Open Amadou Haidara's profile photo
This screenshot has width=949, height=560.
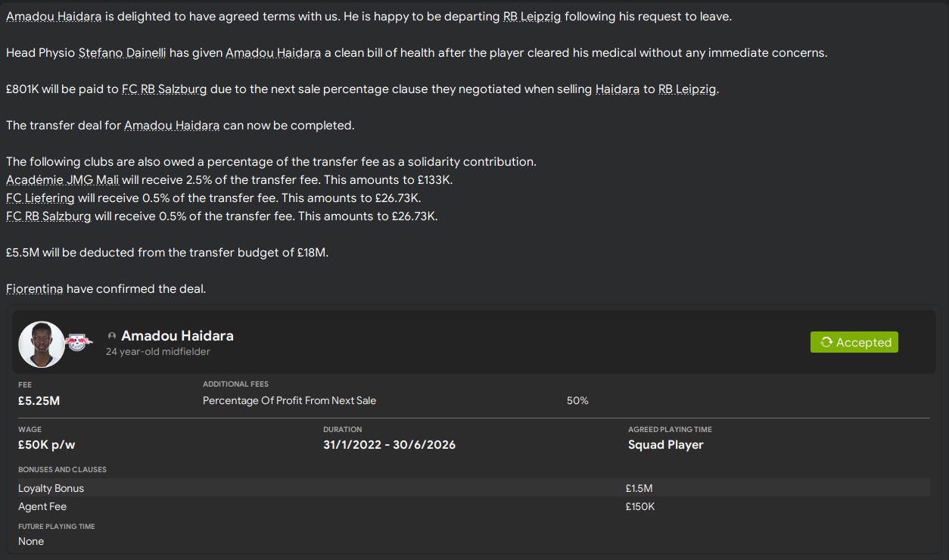(42, 344)
